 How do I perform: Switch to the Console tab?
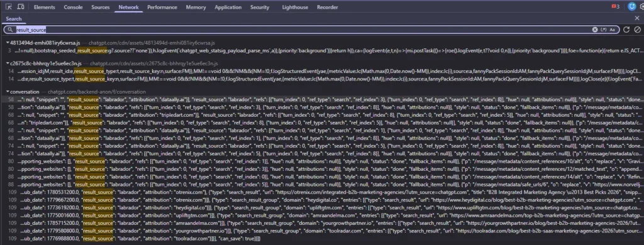click(x=73, y=7)
